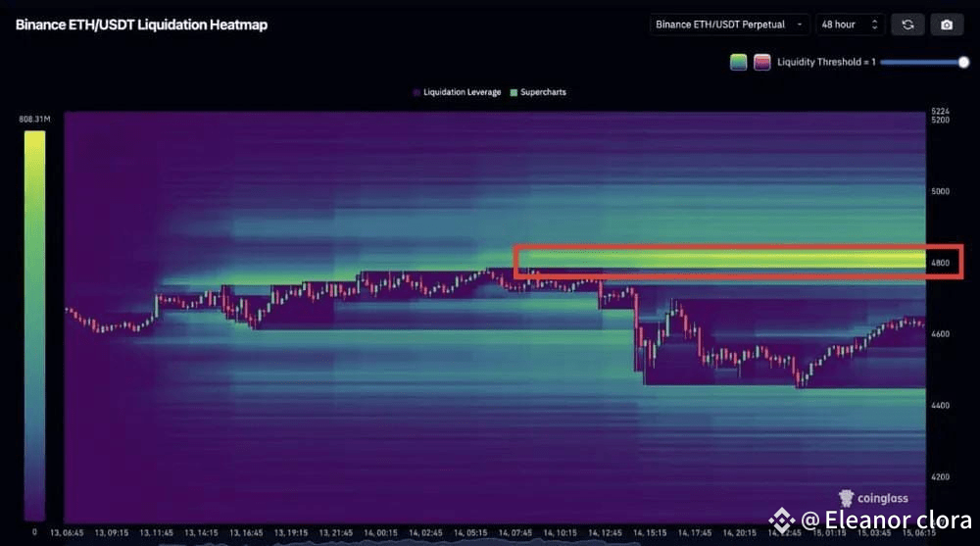Click the Binance ETH/USDT Liquidation Heatmap title
The image size is (980, 546).
click(141, 25)
